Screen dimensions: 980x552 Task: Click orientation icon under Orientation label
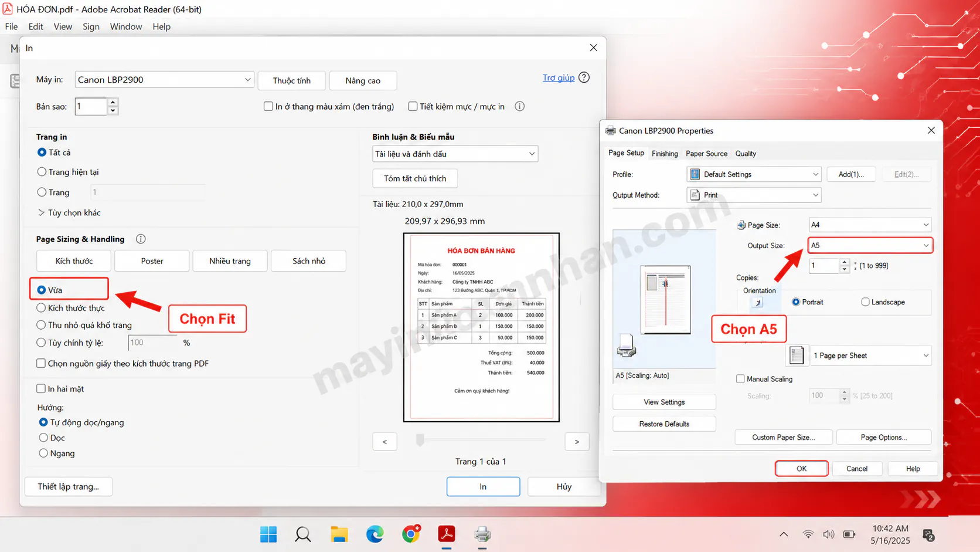click(758, 302)
